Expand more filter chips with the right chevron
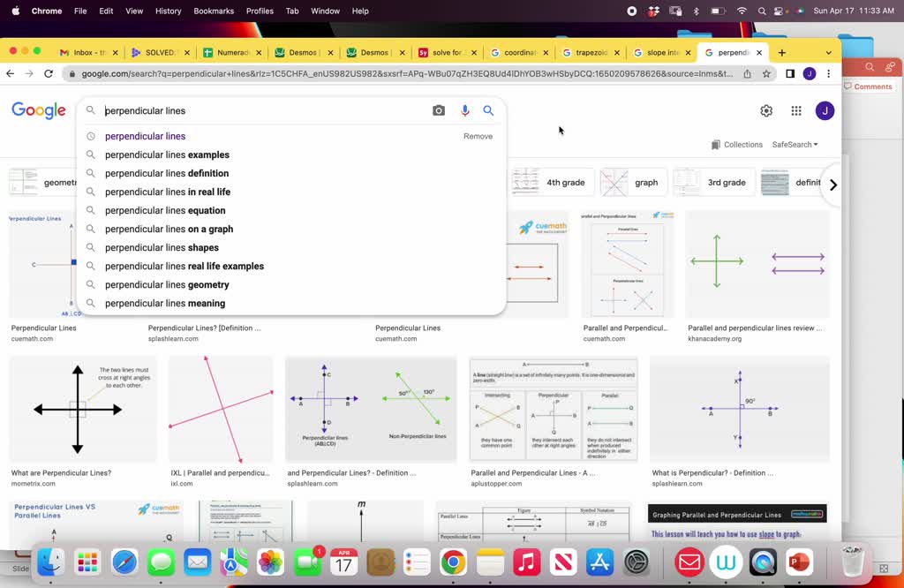The height and width of the screenshot is (588, 904). (x=832, y=185)
